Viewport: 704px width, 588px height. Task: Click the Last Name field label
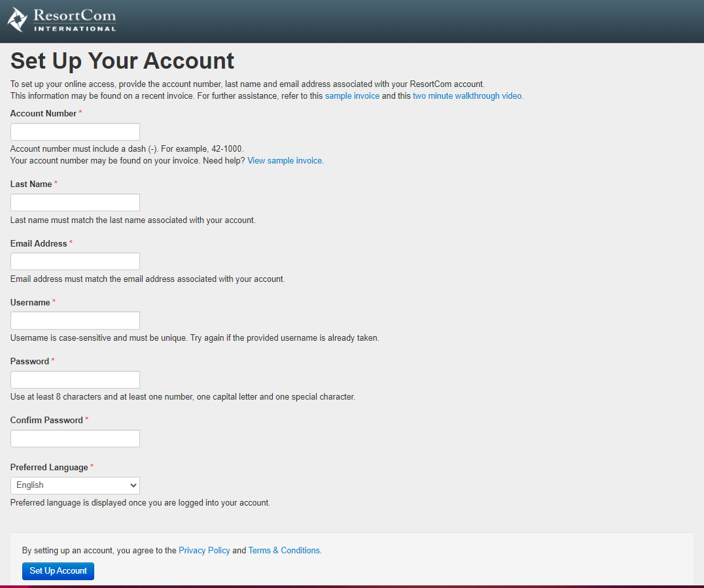coord(31,184)
